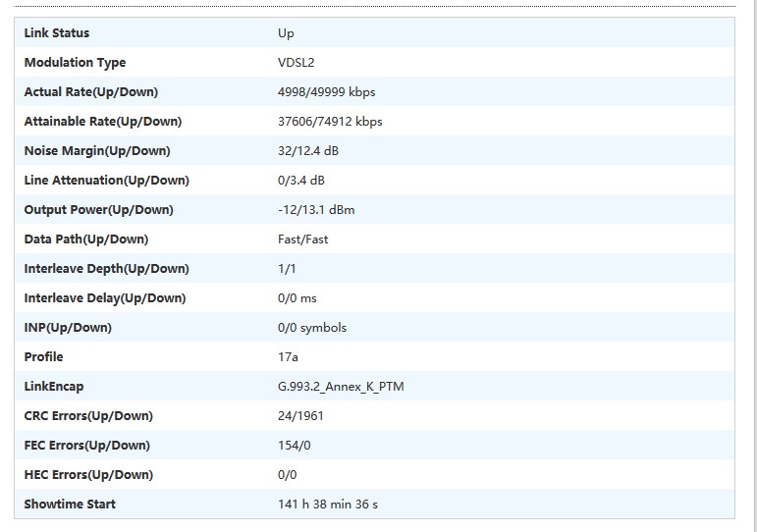Screen dimensions: 757x532
Task: Select the Data Path(Up/Down) label
Action: click(86, 239)
